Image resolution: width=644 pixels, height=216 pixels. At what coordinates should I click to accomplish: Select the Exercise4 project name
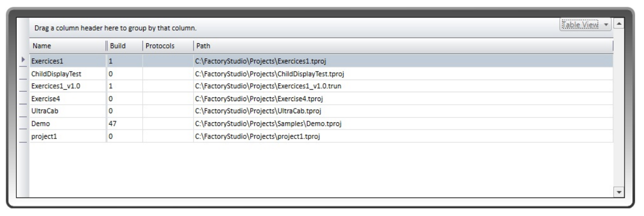(47, 99)
